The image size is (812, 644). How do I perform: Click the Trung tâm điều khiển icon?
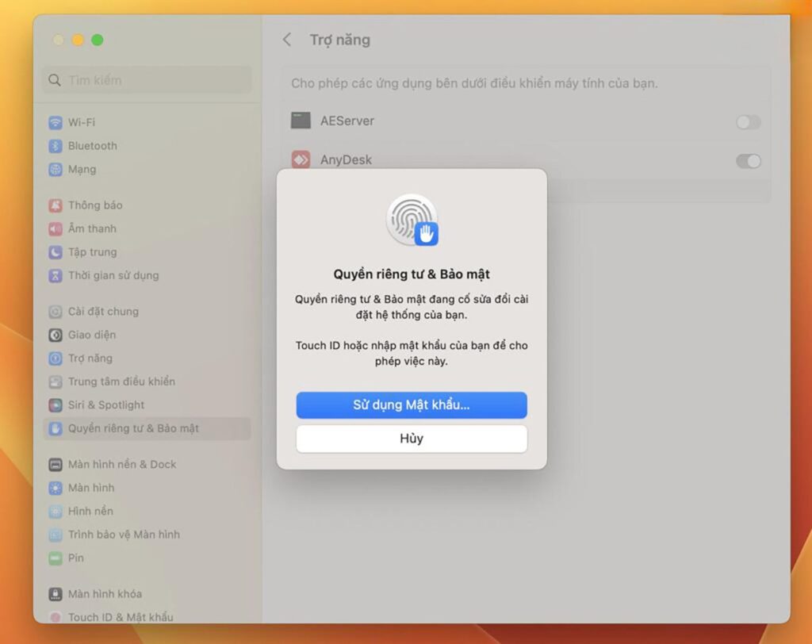[55, 381]
